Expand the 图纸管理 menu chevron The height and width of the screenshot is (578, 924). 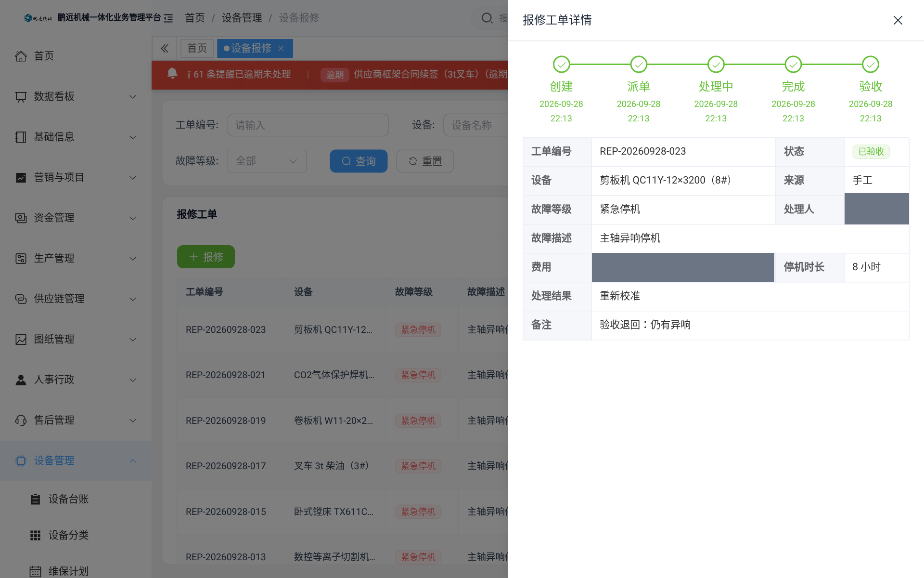point(133,340)
